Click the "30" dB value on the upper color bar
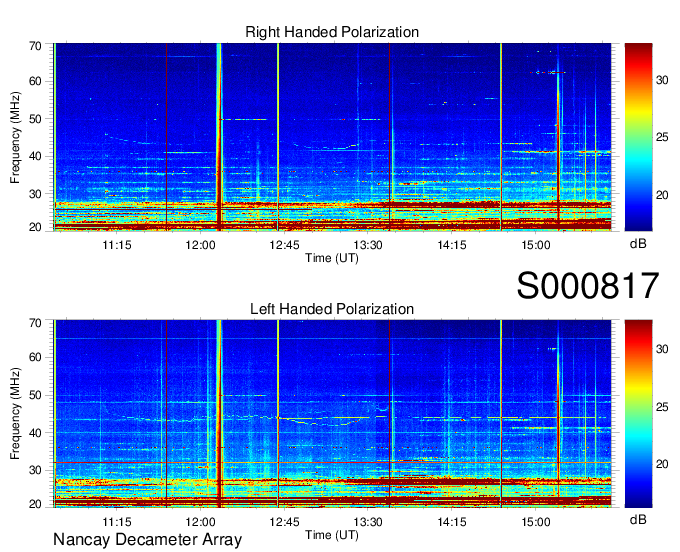This screenshot has width=680, height=552. click(662, 80)
